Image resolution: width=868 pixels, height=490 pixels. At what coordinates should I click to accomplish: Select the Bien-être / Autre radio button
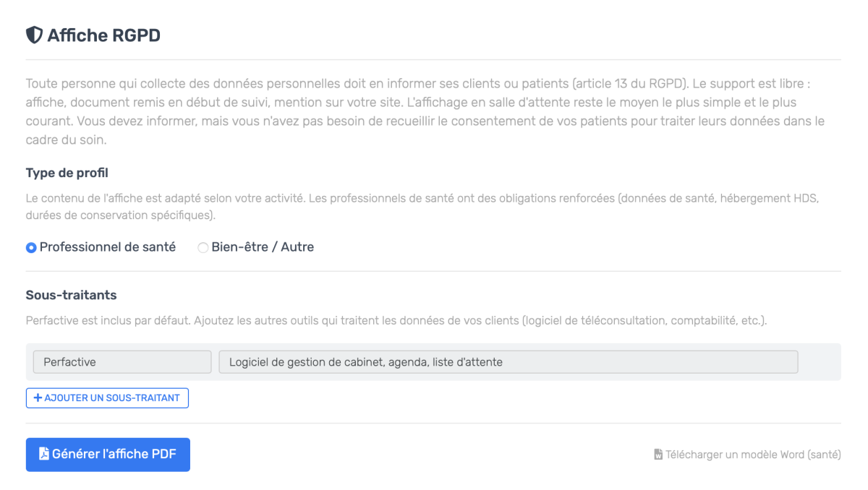[x=203, y=248]
